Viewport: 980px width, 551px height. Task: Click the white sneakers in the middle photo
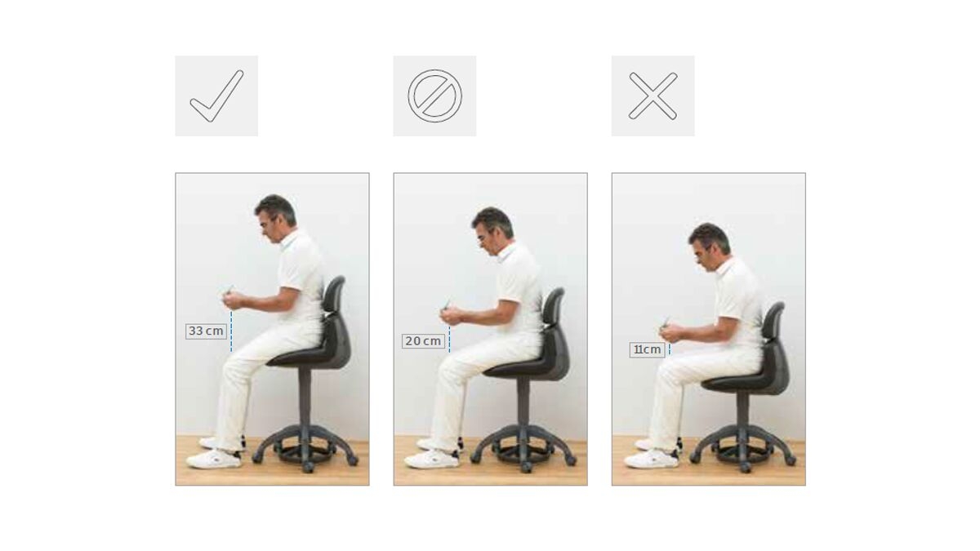pyautogui.click(x=434, y=453)
